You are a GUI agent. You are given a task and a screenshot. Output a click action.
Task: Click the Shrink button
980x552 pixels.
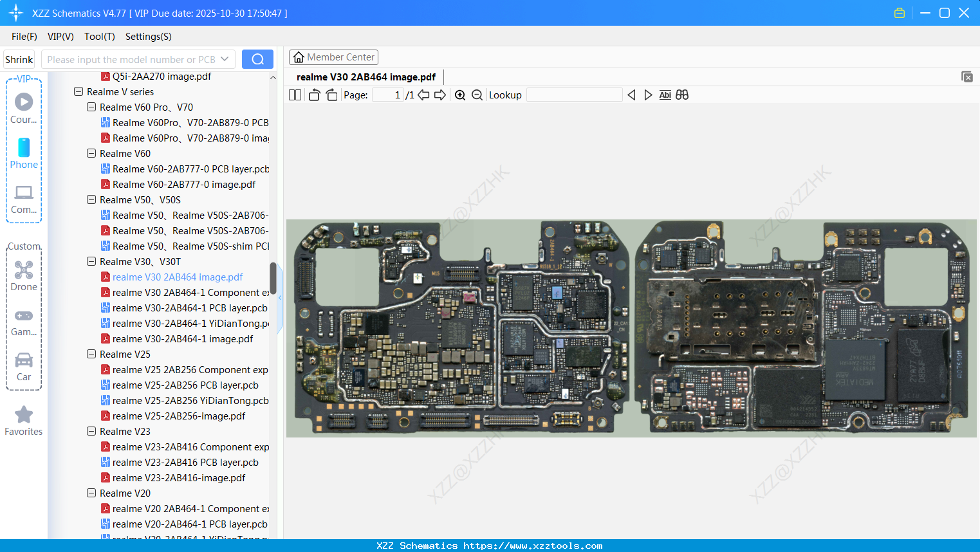coord(19,59)
